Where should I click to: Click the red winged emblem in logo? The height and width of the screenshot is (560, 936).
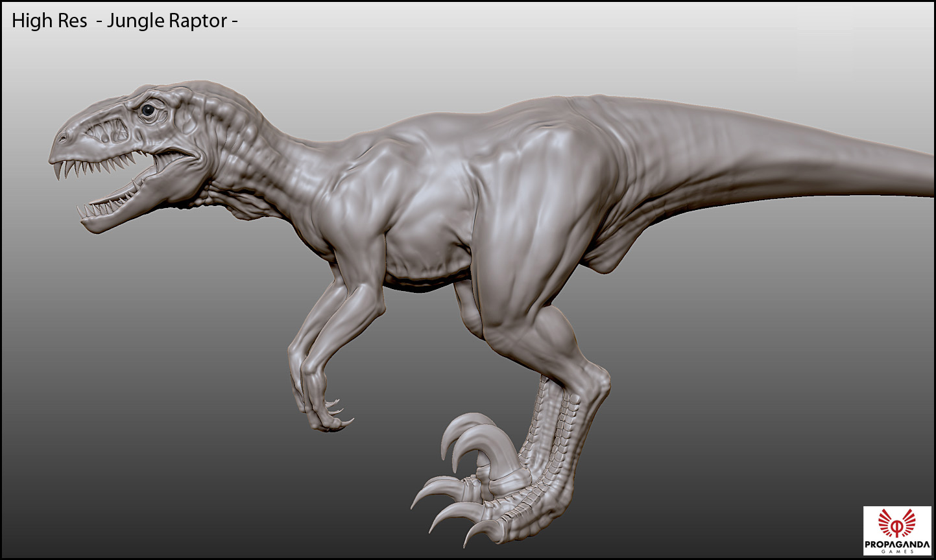tap(897, 523)
